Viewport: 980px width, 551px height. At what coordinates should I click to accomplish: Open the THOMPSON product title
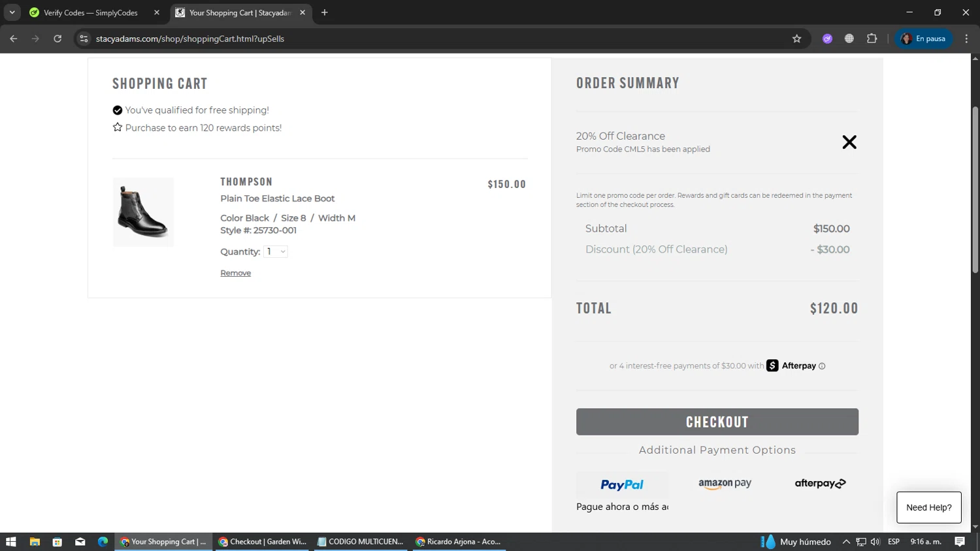pos(246,182)
